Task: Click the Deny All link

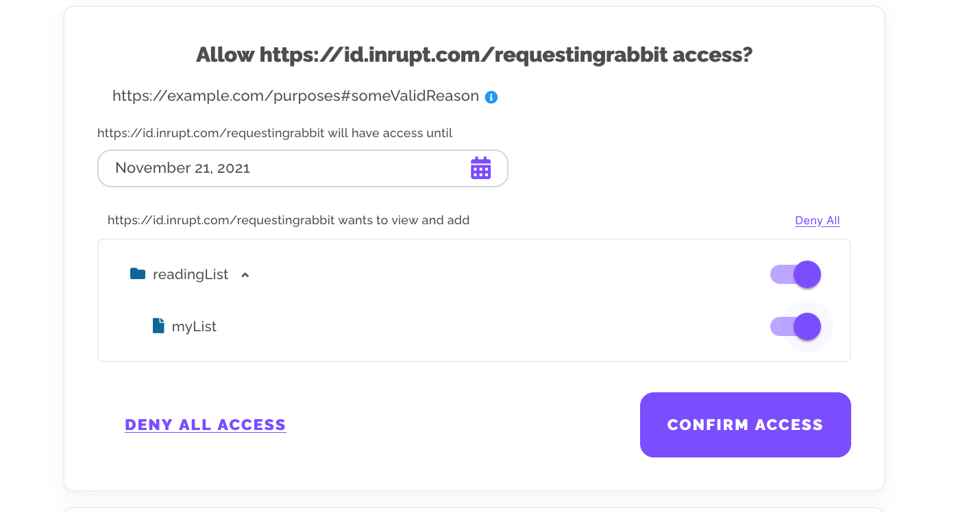Action: (817, 220)
